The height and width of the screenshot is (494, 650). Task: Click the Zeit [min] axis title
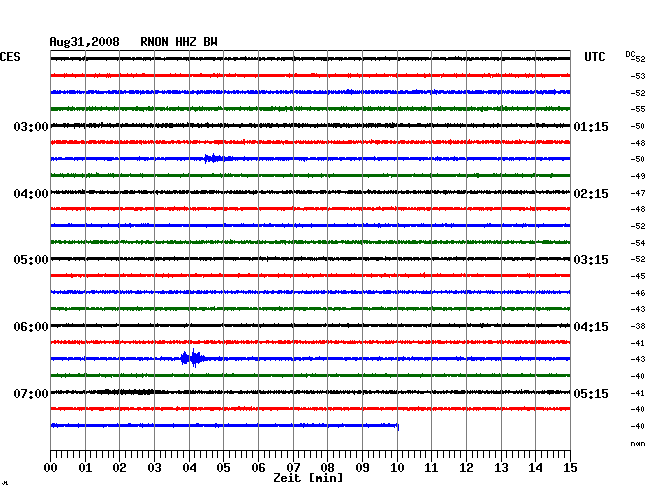(308, 478)
